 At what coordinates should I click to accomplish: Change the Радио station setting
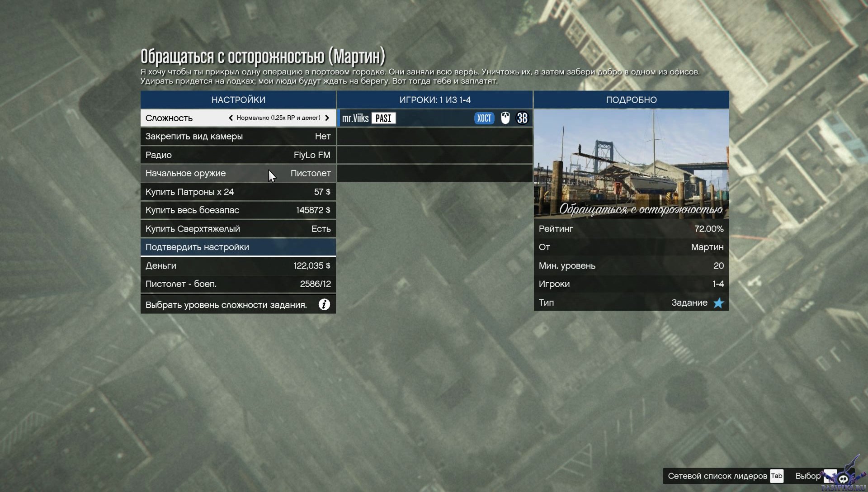[x=238, y=155]
